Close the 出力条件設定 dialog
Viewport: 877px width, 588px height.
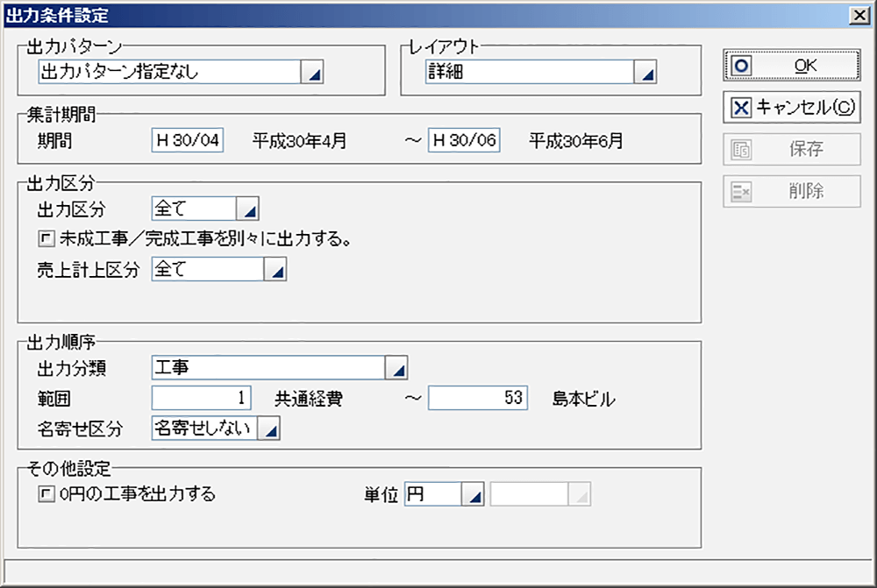pyautogui.click(x=859, y=14)
